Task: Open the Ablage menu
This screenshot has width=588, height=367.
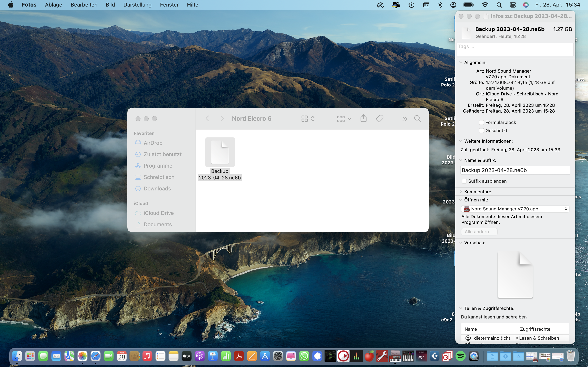Action: pyautogui.click(x=53, y=5)
